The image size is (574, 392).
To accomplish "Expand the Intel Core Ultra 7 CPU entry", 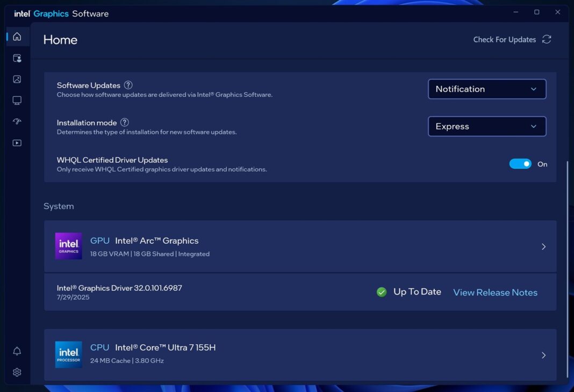I will point(543,355).
